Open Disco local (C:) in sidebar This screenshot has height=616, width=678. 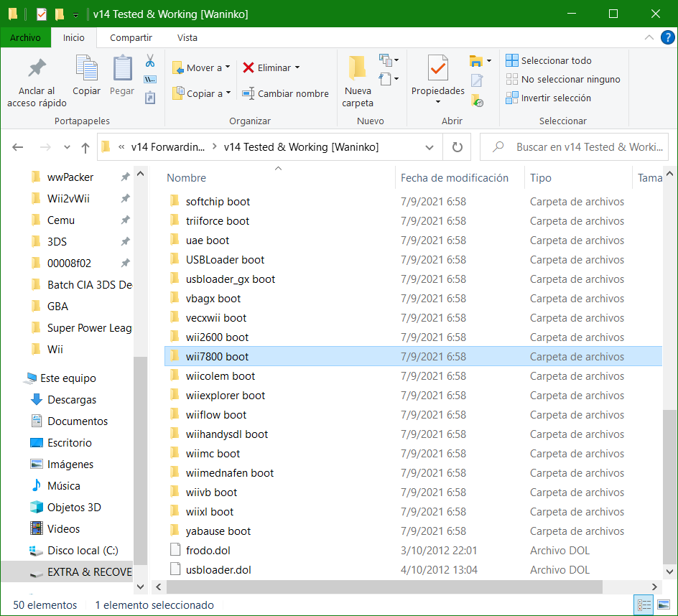click(73, 550)
